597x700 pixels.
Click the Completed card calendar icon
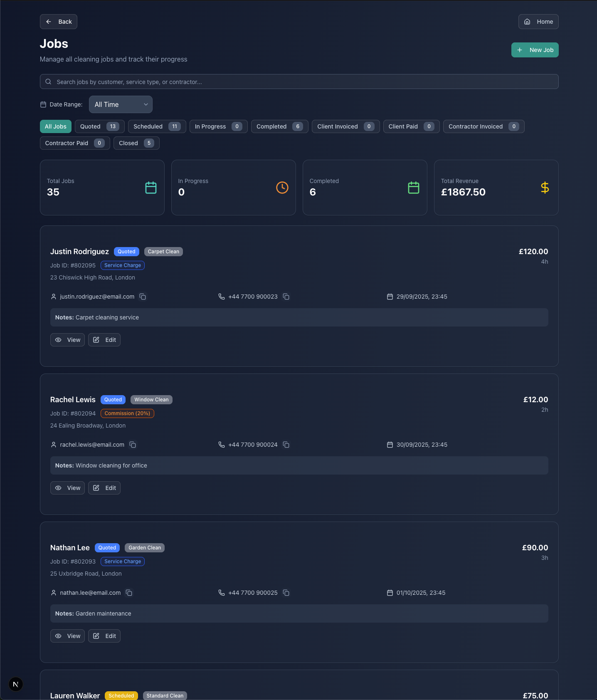coord(414,188)
